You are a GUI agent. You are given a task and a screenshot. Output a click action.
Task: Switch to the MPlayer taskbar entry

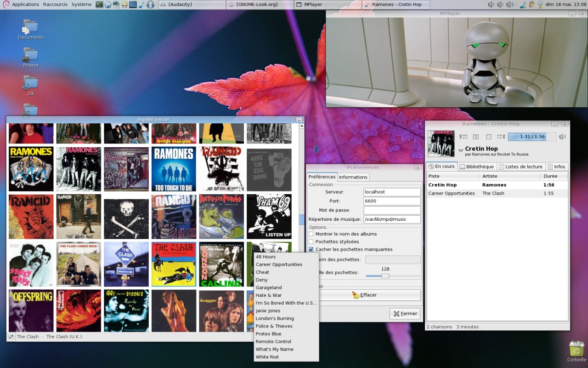click(328, 5)
